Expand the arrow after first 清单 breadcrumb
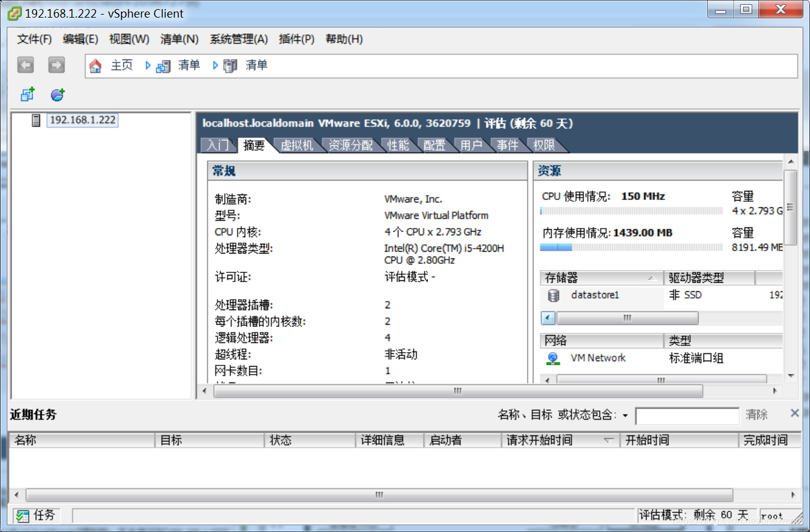 215,66
